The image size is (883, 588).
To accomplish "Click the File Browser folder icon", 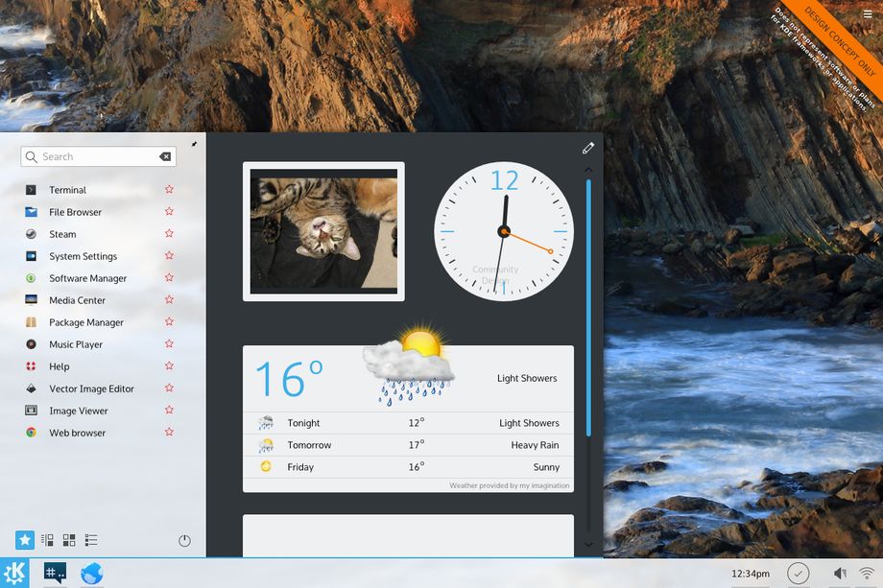I will pos(31,212).
